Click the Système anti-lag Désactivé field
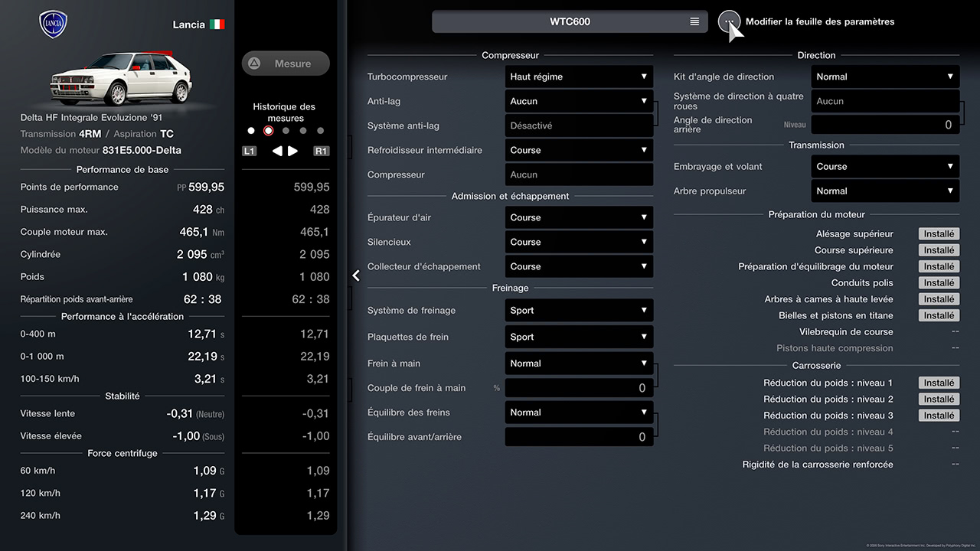This screenshot has height=551, width=980. [x=579, y=126]
